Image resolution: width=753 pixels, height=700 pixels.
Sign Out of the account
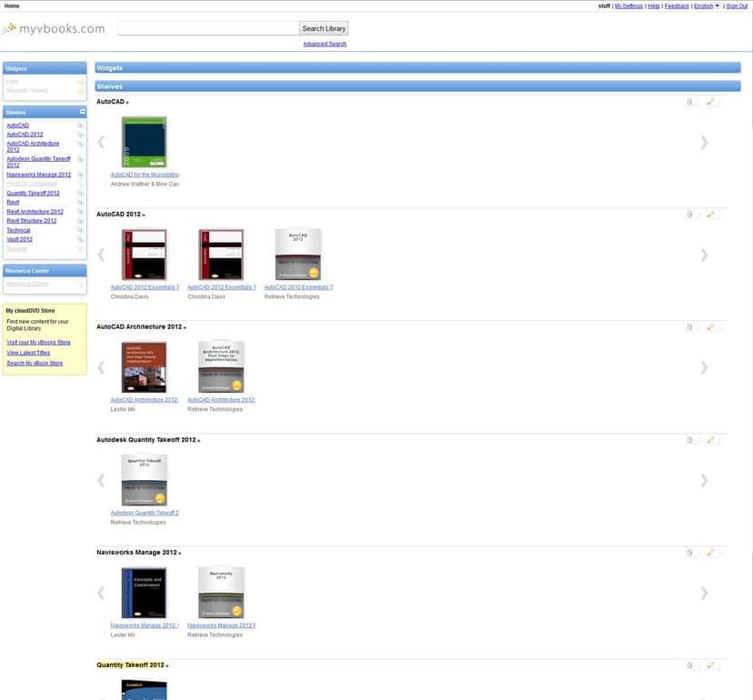[737, 5]
